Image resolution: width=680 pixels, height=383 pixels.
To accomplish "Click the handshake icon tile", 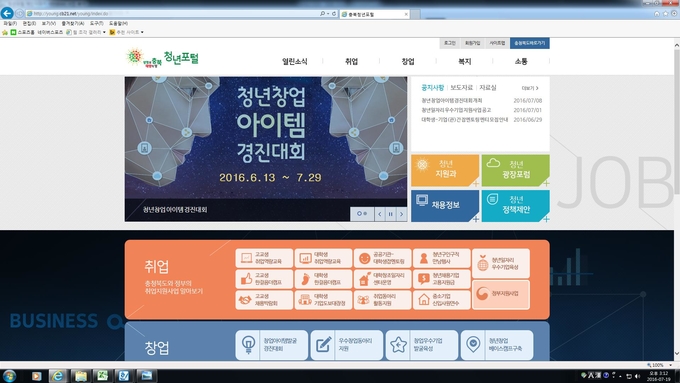I will pos(264,300).
